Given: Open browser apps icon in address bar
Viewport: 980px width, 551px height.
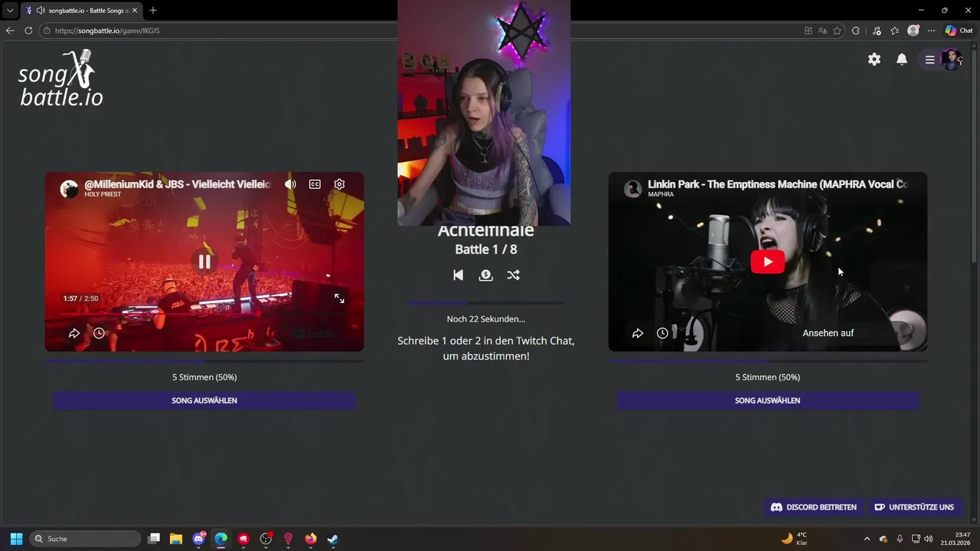Looking at the screenshot, I should pos(808,31).
